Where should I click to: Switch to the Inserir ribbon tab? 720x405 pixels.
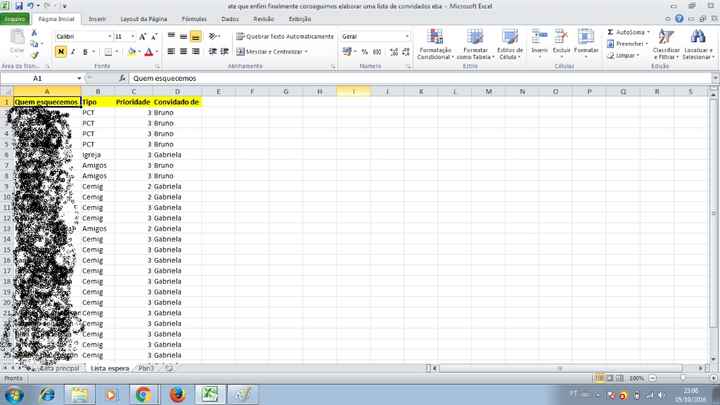tap(97, 19)
